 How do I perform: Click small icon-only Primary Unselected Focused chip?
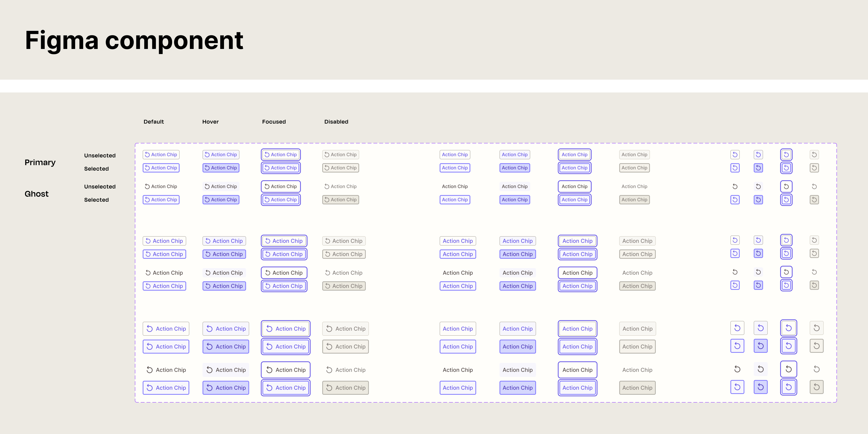(786, 155)
